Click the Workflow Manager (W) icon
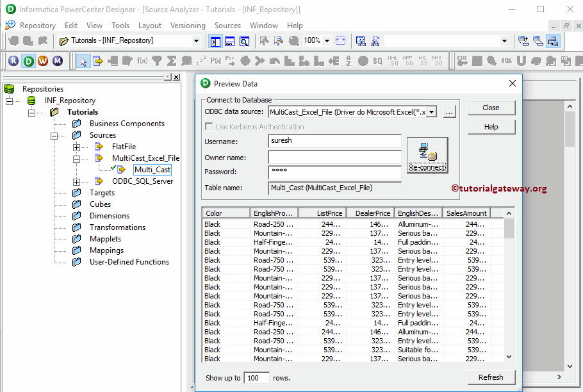583x392 pixels. [x=43, y=61]
